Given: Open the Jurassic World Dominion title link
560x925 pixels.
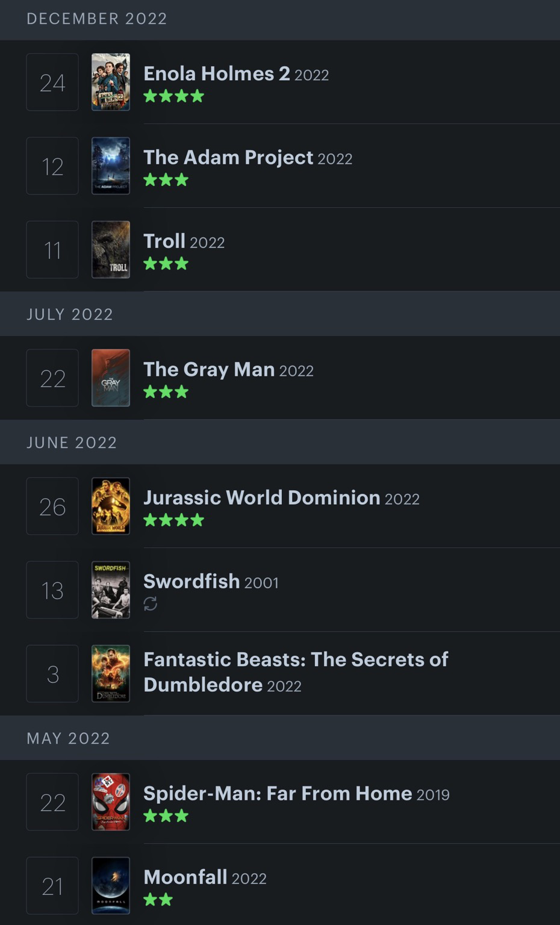Looking at the screenshot, I should (262, 497).
